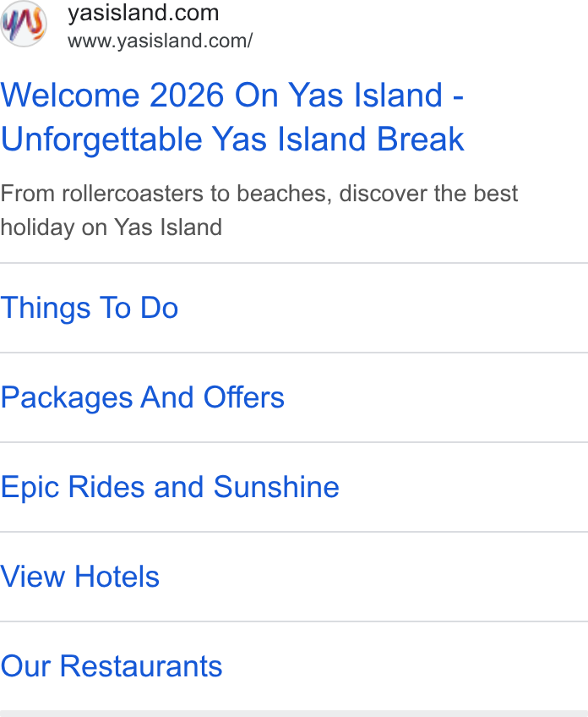Click the 2026 text in the ad headline
Image resolution: width=588 pixels, height=717 pixels.
coord(187,95)
